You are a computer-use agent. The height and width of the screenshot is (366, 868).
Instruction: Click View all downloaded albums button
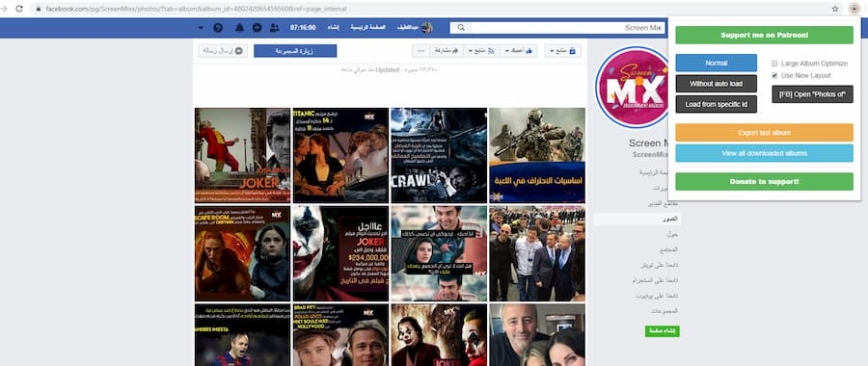[764, 153]
